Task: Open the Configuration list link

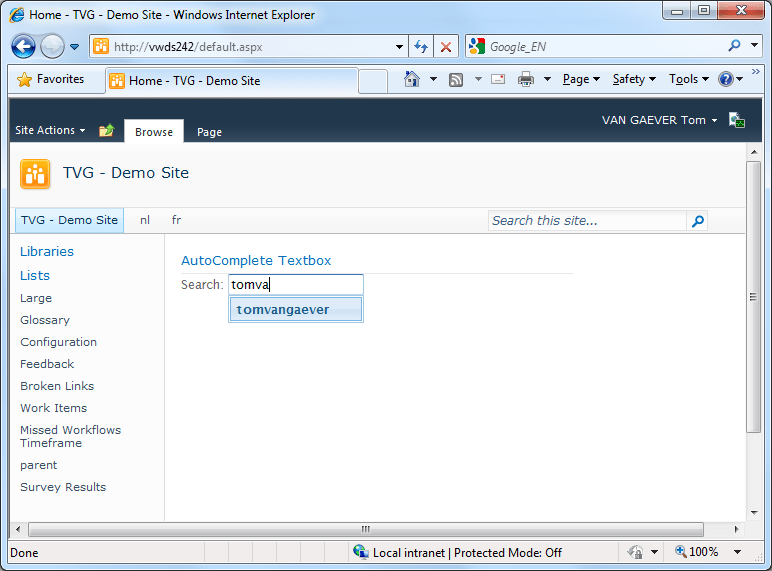Action: [x=59, y=342]
